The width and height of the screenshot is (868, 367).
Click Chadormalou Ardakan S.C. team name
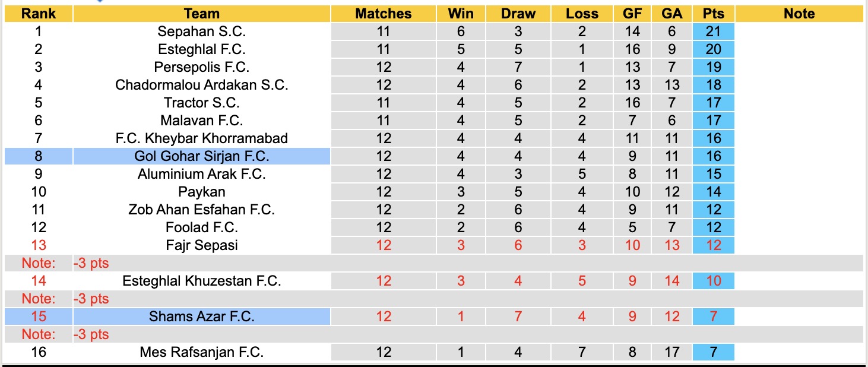[202, 85]
